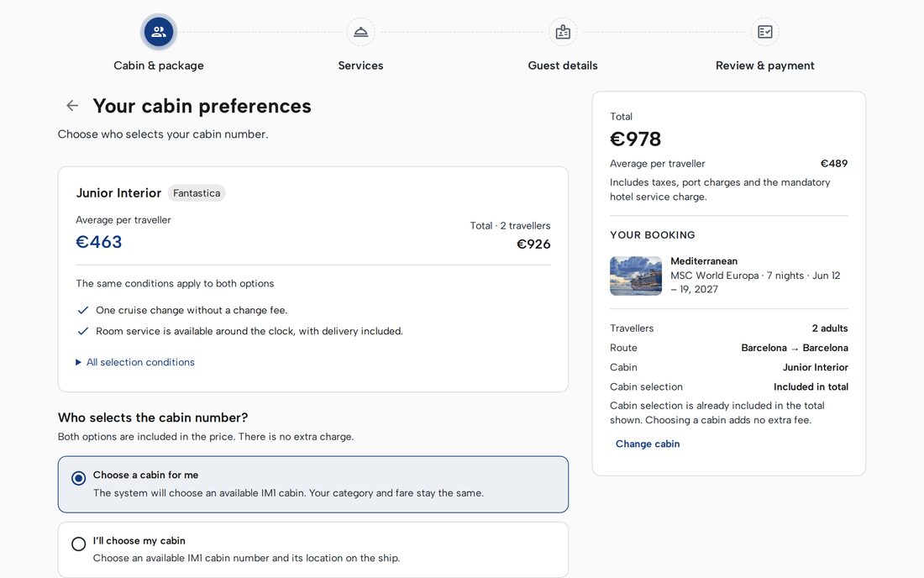
Task: Click the Guest details ID badge icon
Action: 563,32
